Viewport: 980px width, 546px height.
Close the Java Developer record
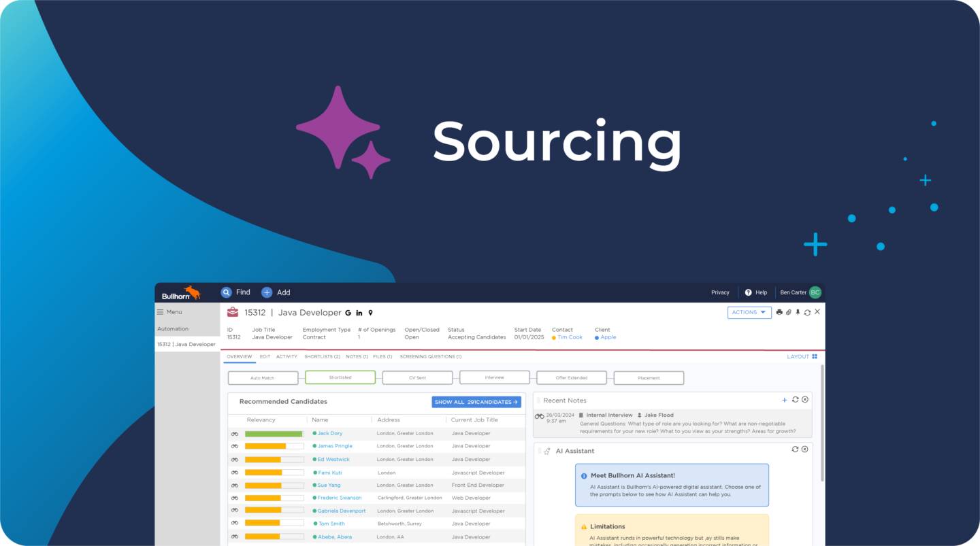point(817,311)
